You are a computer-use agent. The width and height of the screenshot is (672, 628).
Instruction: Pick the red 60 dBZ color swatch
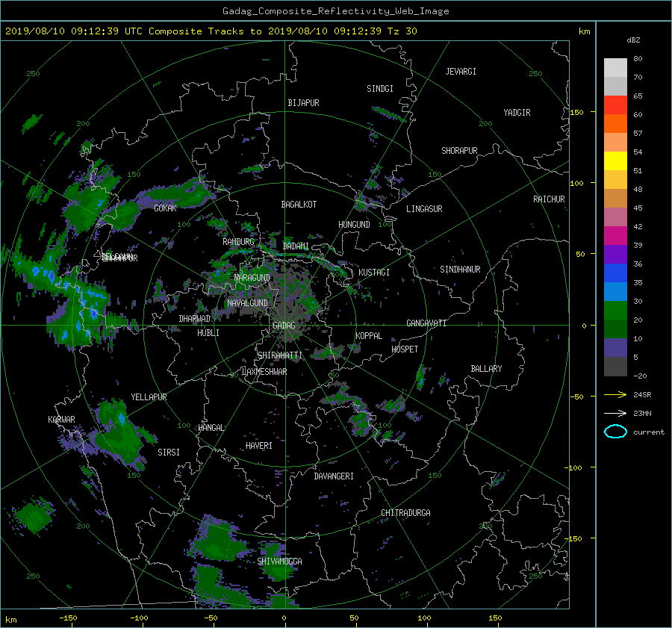(x=615, y=105)
